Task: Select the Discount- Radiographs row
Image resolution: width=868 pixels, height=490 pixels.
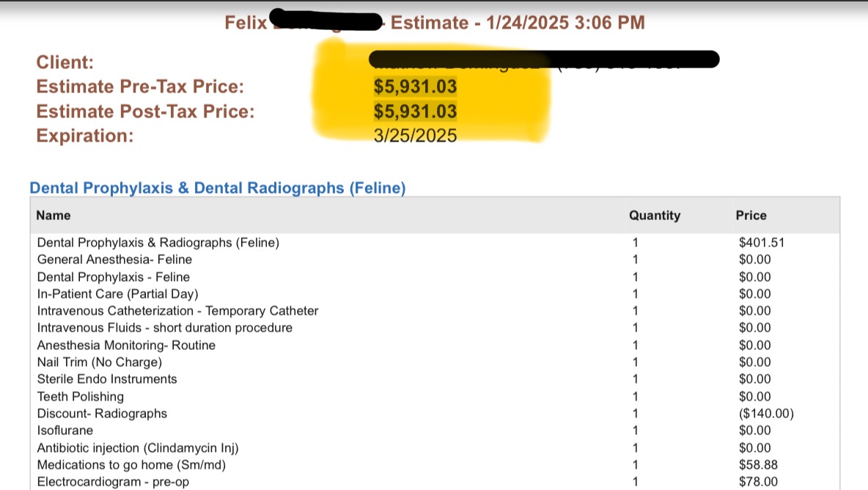Action: pyautogui.click(x=435, y=414)
